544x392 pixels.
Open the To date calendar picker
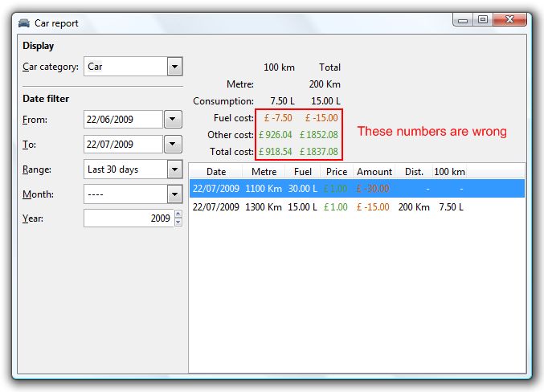(x=174, y=145)
